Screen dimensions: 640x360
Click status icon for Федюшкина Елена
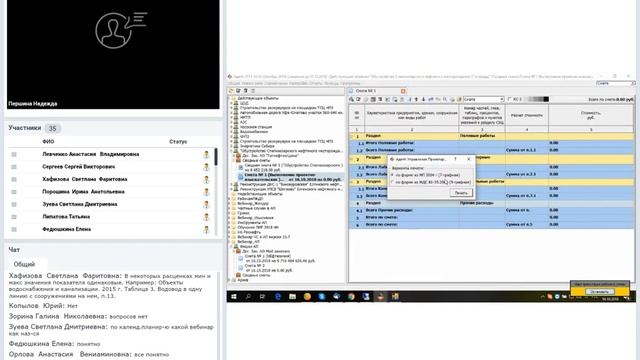[207, 229]
